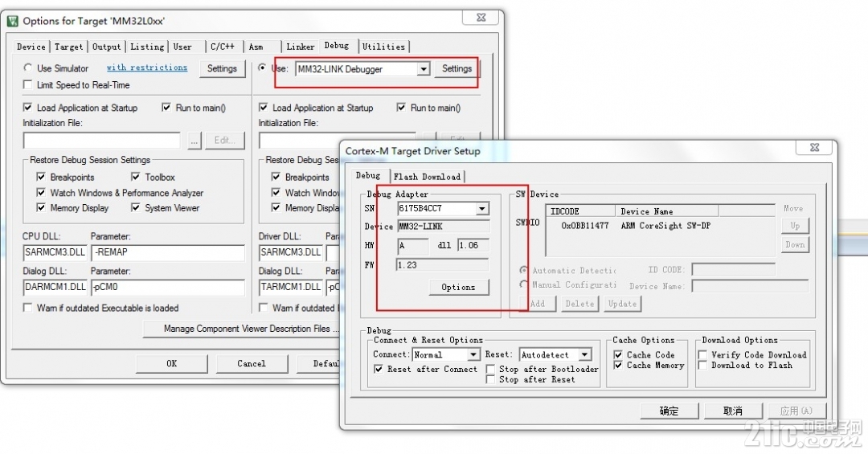The image size is (868, 454).
Task: Switch to the Target tab
Action: tap(68, 47)
